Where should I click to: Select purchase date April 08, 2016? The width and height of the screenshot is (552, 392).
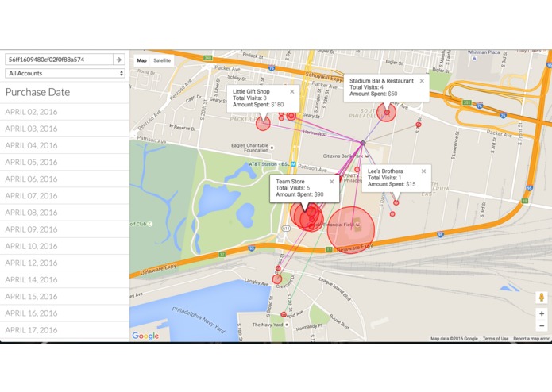(65, 213)
